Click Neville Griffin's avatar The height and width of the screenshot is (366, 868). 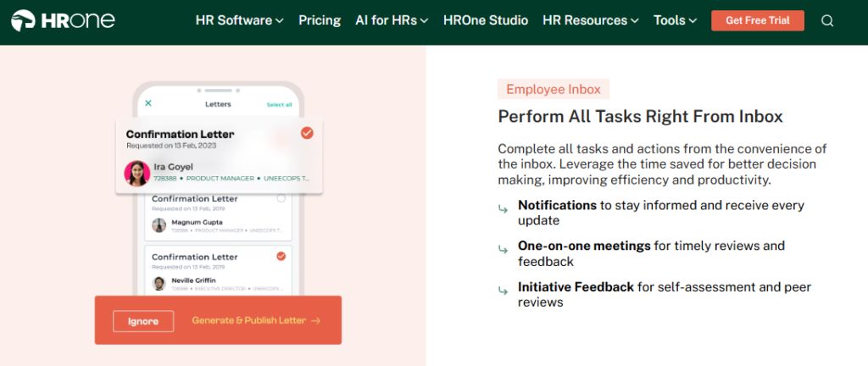pos(159,284)
